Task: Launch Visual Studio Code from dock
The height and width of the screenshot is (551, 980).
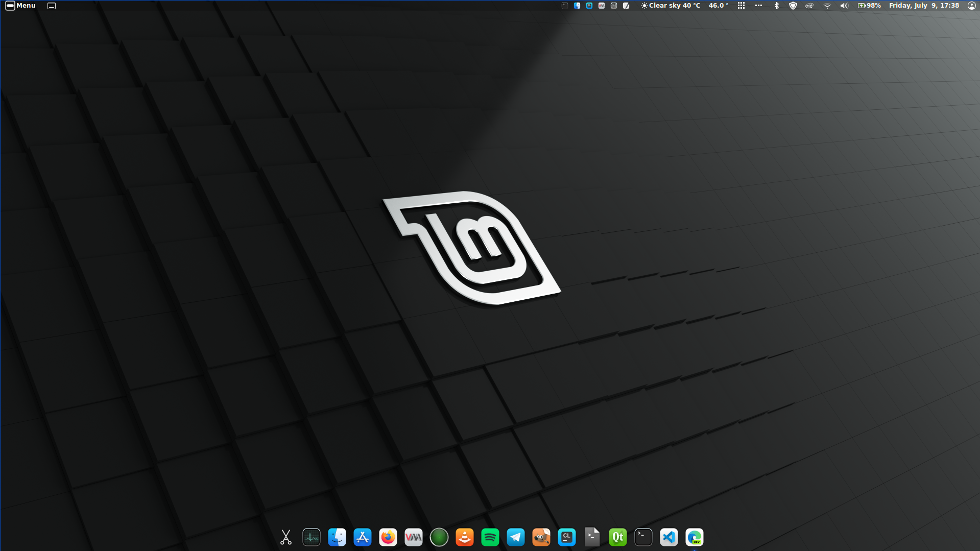Action: pyautogui.click(x=669, y=537)
